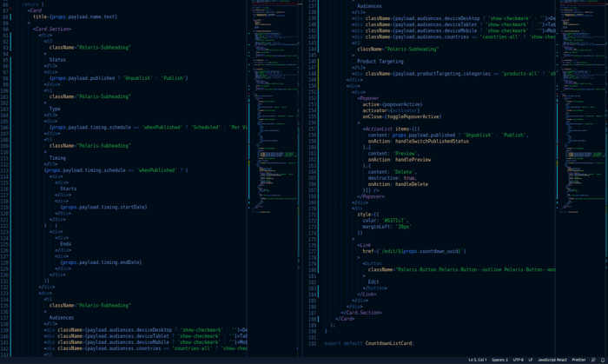Open JavaScript React language mode selector
This screenshot has height=364, width=608.
[x=552, y=360]
